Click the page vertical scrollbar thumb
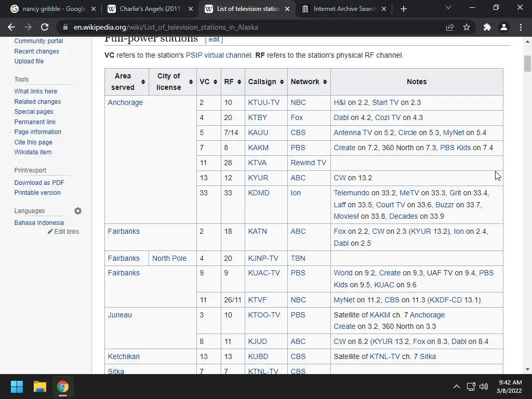Viewport: 532px width, 399px height. tap(527, 64)
